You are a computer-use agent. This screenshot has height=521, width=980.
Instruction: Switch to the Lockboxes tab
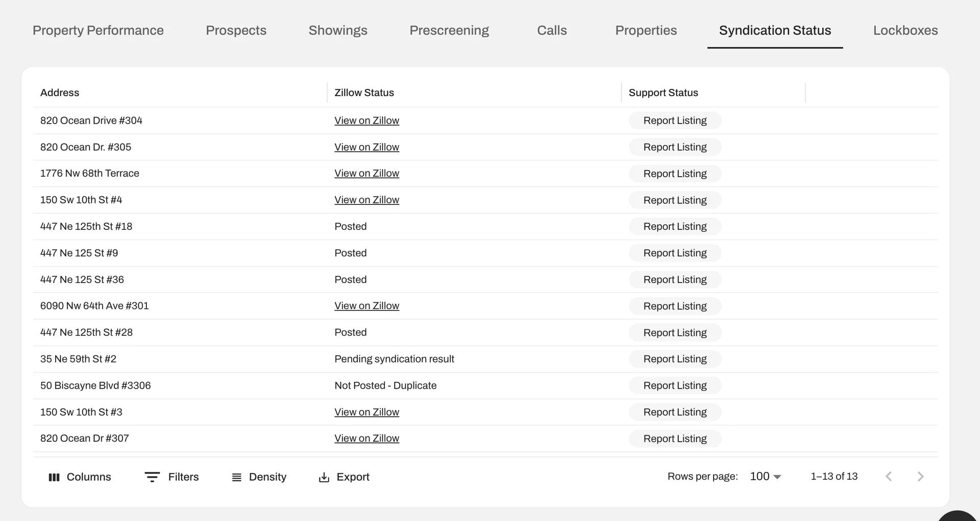coord(905,30)
